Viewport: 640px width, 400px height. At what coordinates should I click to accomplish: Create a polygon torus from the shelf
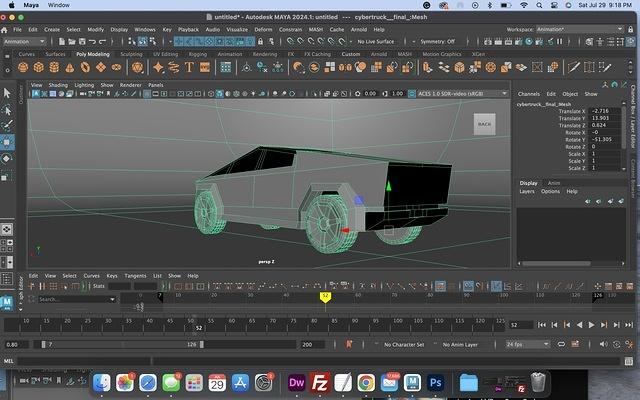[x=85, y=67]
